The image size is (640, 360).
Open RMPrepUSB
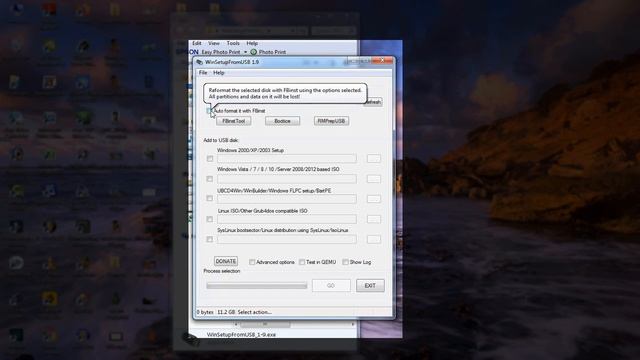pos(331,121)
